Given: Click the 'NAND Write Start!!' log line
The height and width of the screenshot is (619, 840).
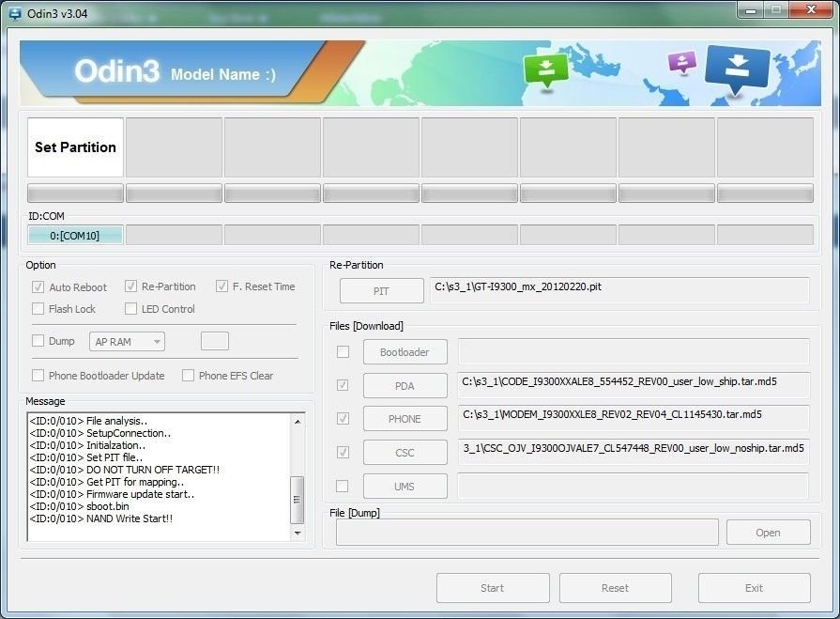Looking at the screenshot, I should (101, 518).
